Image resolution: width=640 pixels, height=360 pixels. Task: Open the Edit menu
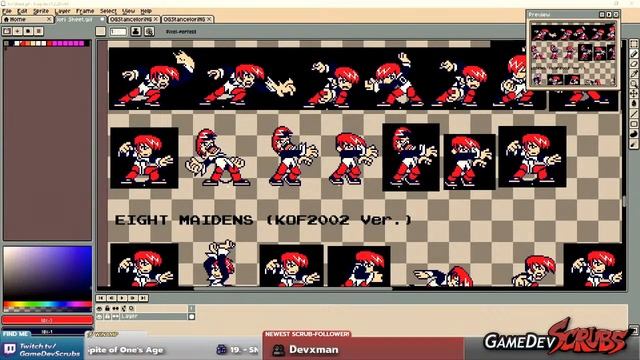(x=22, y=11)
